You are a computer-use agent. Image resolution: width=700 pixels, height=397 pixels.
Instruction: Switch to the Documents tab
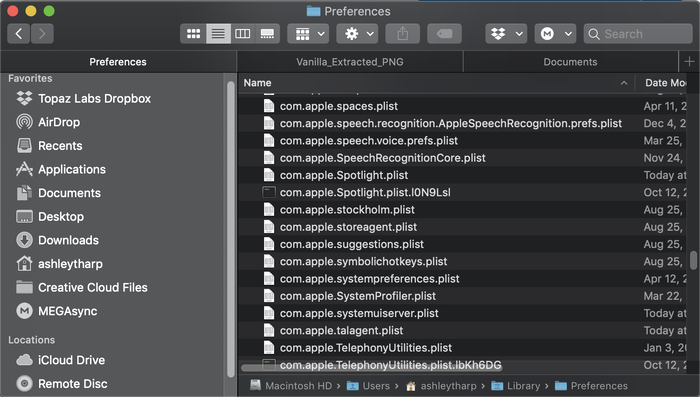point(570,62)
